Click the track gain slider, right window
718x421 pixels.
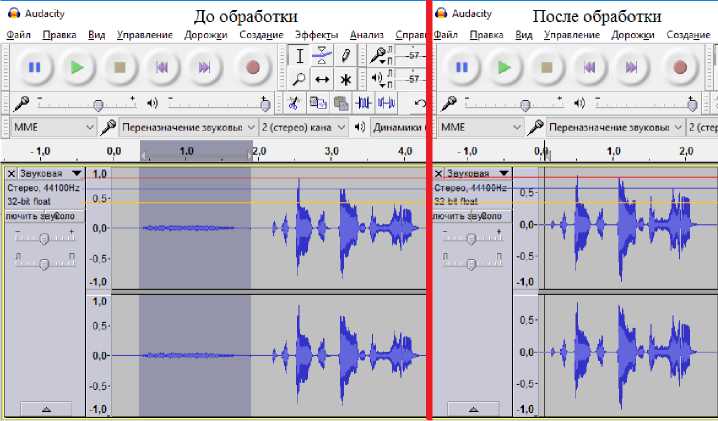(472, 238)
